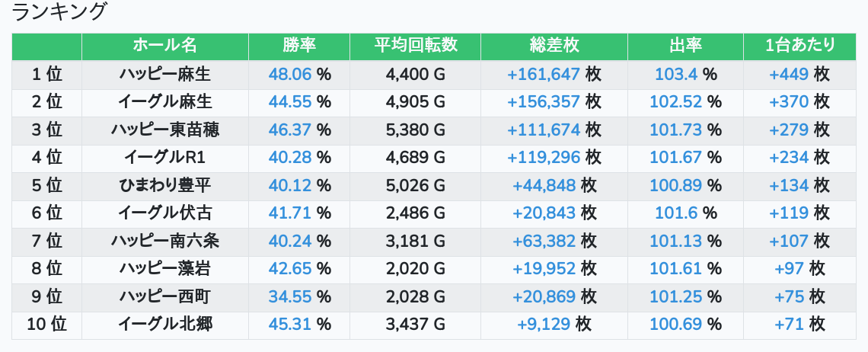Screen dimensions: 868x352
Task: Select the ハッピー西町 hall name
Action: coord(164,296)
